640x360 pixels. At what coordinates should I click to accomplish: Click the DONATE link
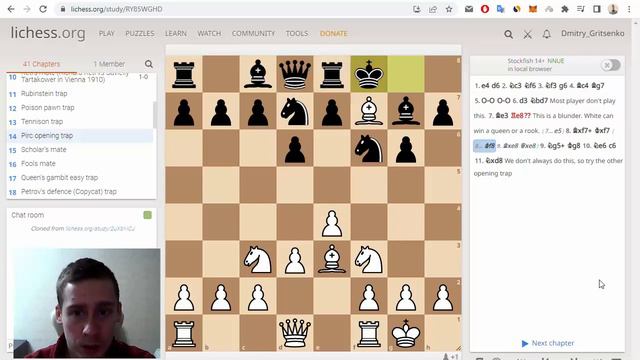(333, 33)
